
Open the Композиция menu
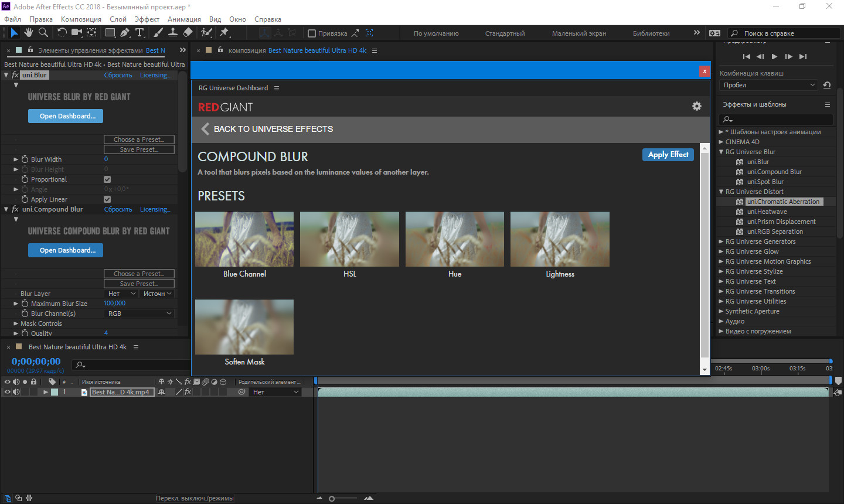coord(81,19)
